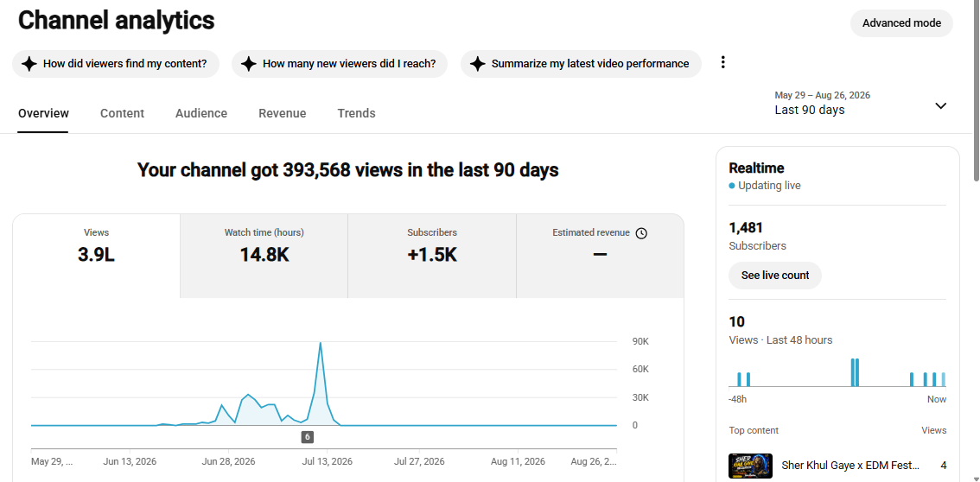Expand the date range dropdown chevron
The height and width of the screenshot is (482, 980).
tap(940, 105)
